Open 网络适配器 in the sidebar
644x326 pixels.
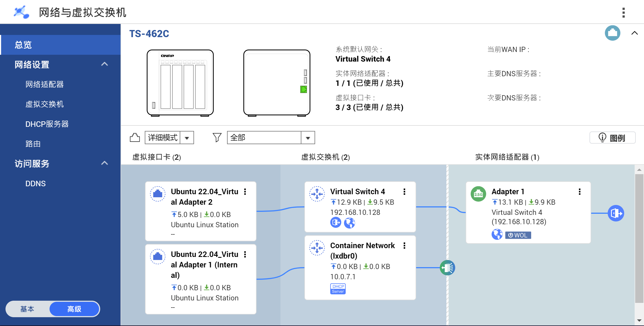click(44, 84)
